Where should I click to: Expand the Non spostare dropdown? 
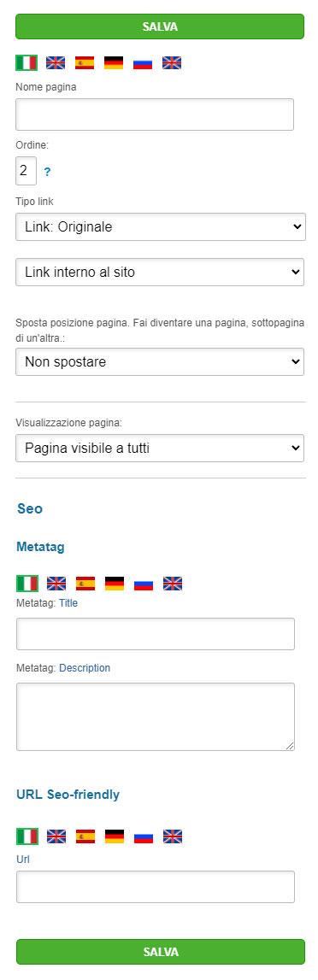160,362
